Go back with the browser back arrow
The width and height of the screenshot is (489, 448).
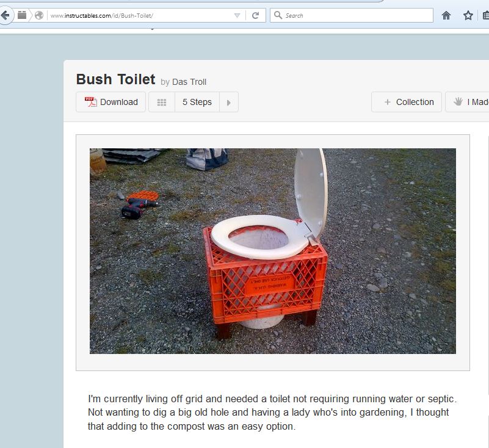(5, 15)
